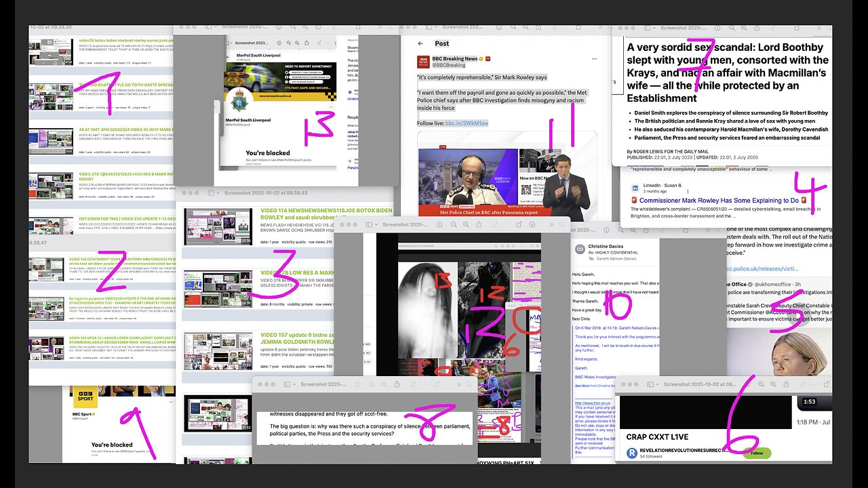Open VIDEO 168 UPD8 22 LABOUR title
The width and height of the screenshot is (868, 488).
[122, 340]
